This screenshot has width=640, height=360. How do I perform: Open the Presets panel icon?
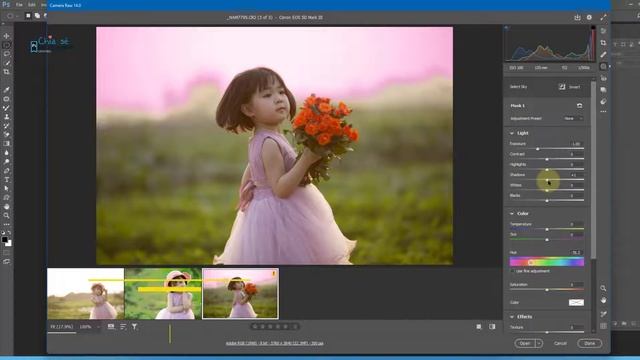tap(604, 101)
